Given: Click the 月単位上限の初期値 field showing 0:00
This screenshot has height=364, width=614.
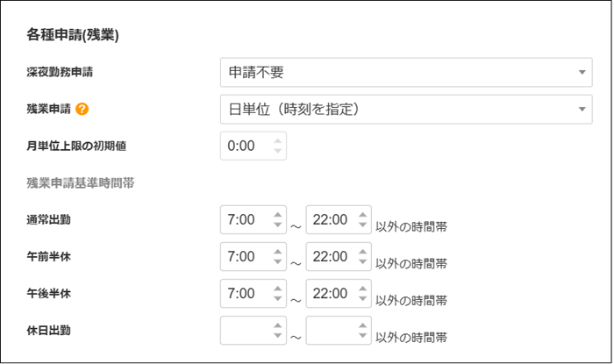Looking at the screenshot, I should pos(253,146).
